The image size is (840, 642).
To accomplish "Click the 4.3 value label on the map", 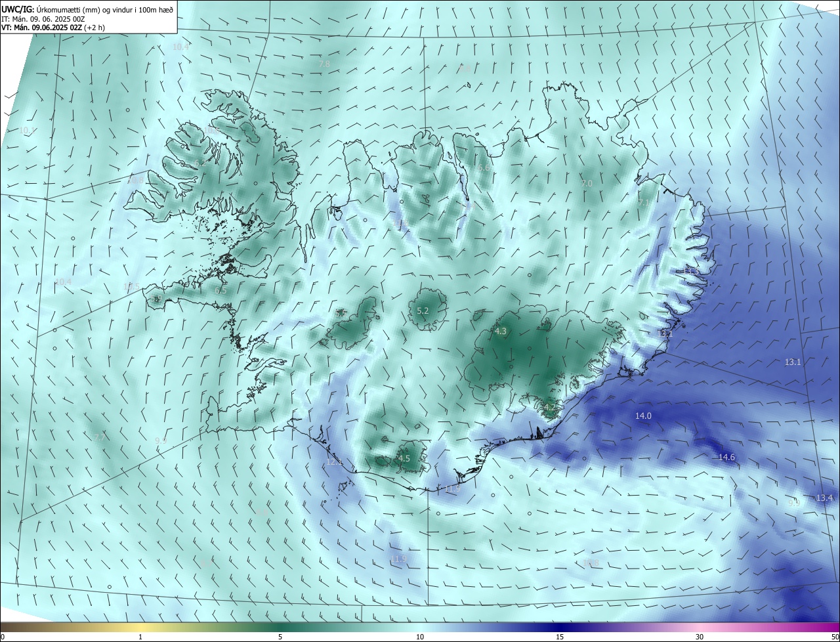I will (x=501, y=331).
